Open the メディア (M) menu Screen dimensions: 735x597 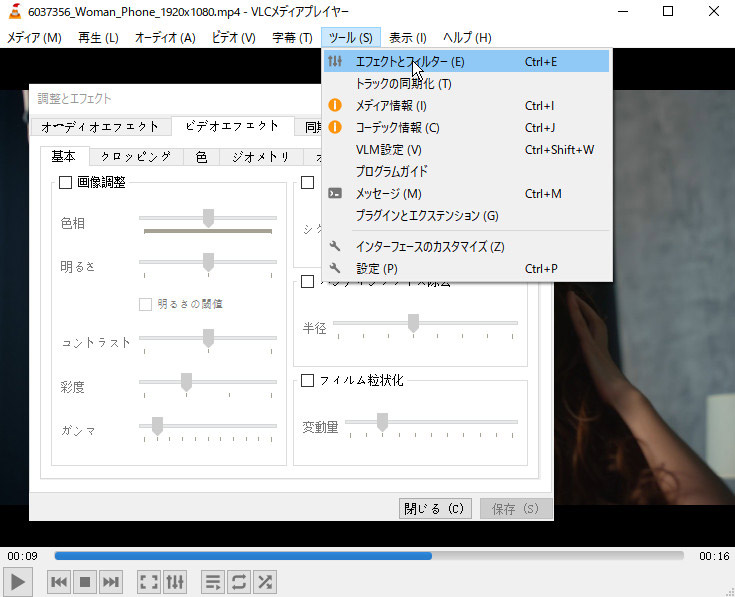point(34,37)
